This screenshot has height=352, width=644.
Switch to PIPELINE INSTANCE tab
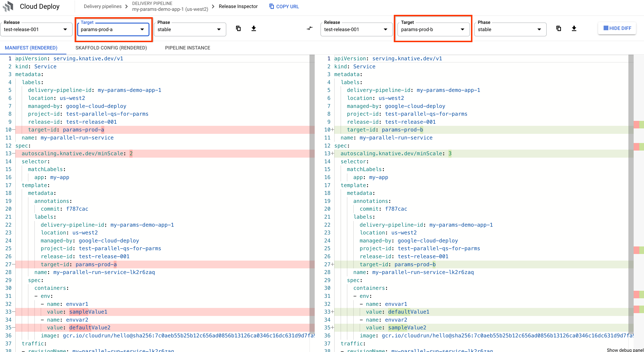pyautogui.click(x=188, y=48)
